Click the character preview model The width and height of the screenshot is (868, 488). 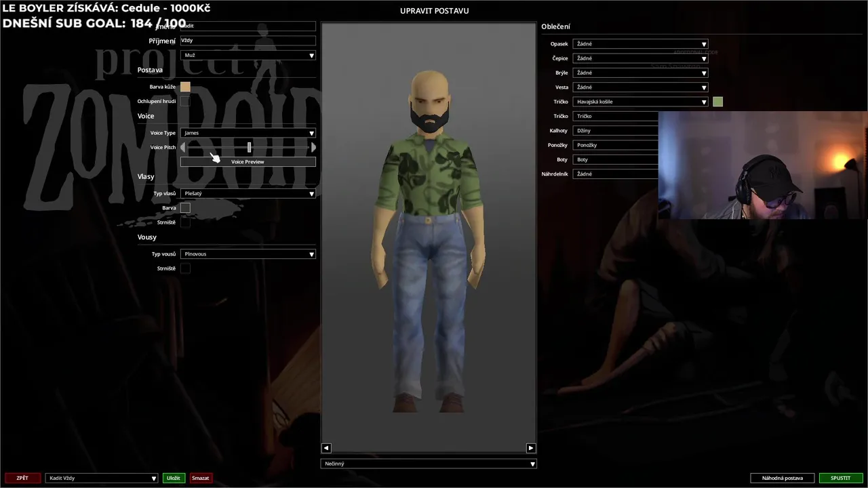[x=428, y=241]
